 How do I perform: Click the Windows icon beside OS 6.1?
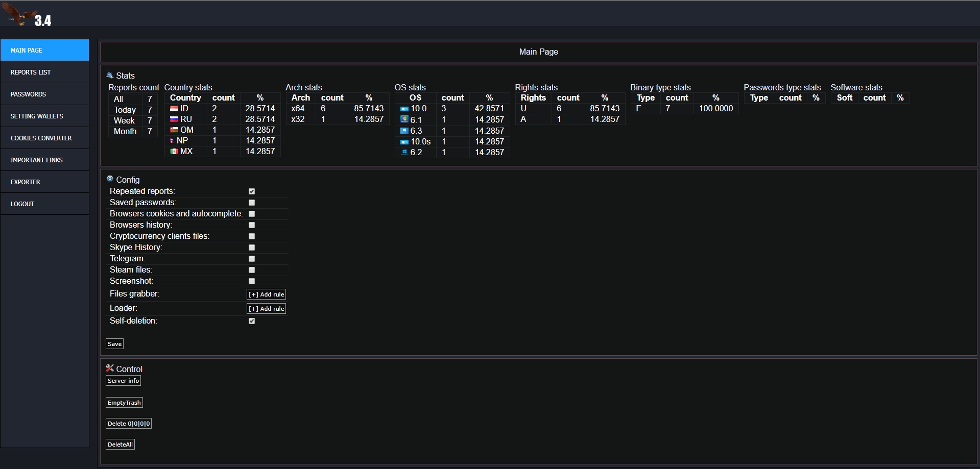point(404,119)
